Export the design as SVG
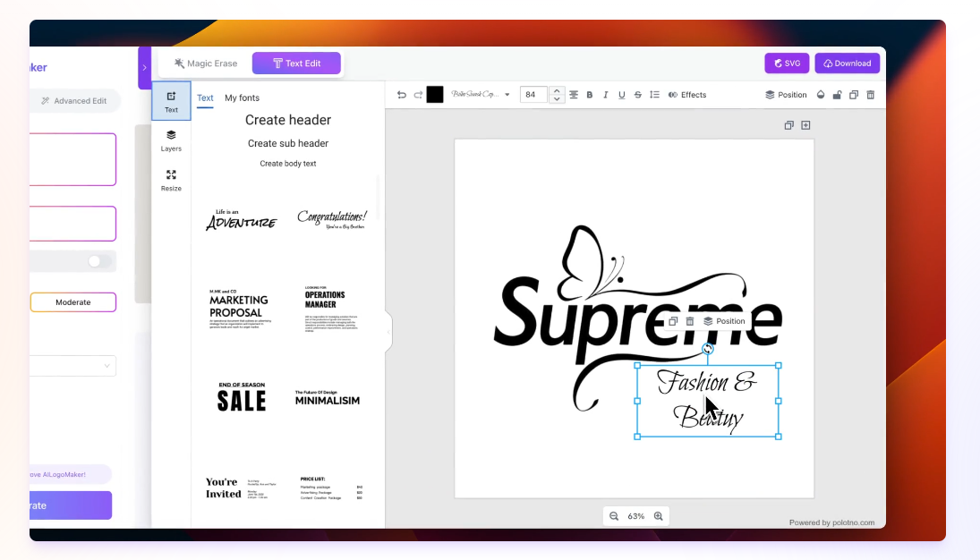Image resolution: width=980 pixels, height=560 pixels. 787,64
